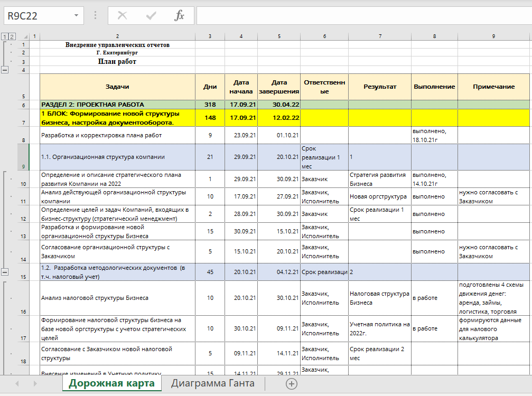Collapse the outline group at row 15
The width and height of the screenshot is (532, 396).
tap(5, 272)
